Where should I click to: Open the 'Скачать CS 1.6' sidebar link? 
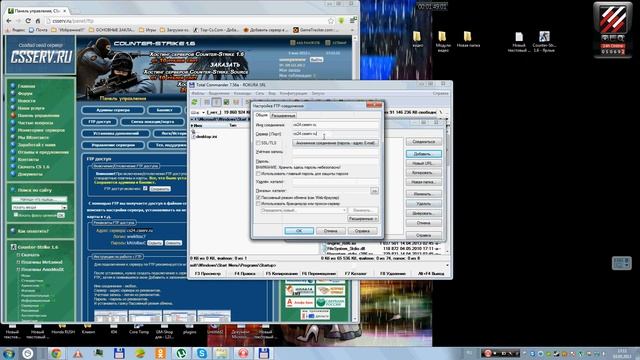(33, 167)
